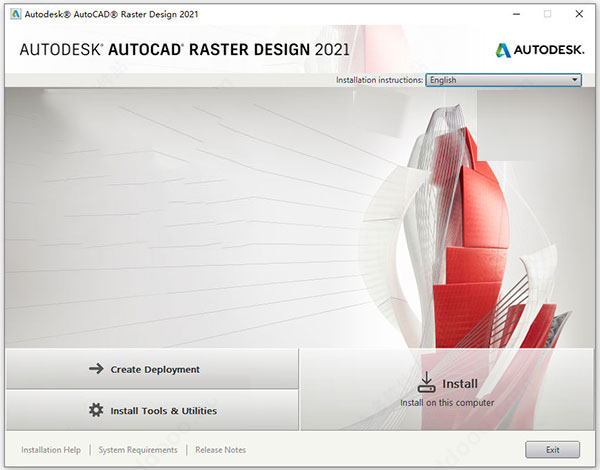Click the Installation instructions label
The width and height of the screenshot is (600, 470).
click(x=380, y=80)
